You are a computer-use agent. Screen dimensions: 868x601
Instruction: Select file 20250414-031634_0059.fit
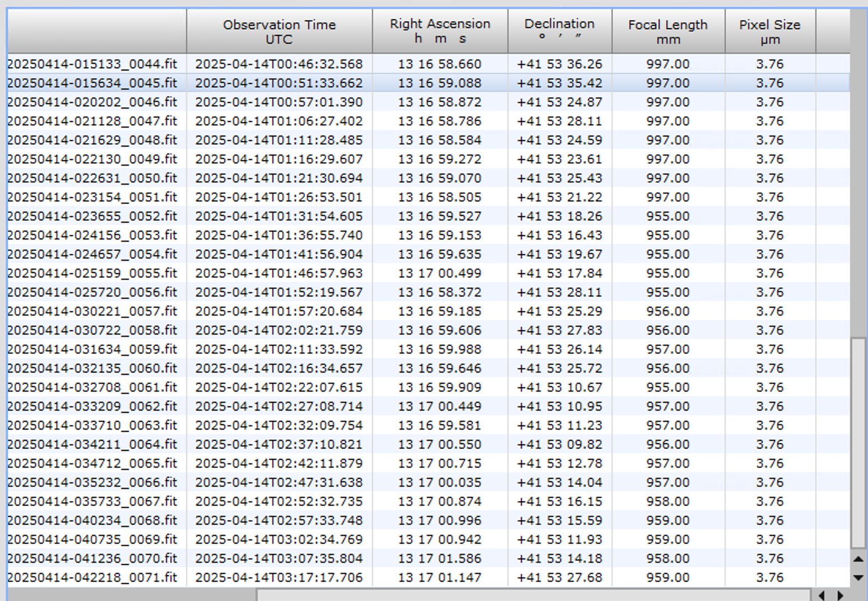pos(92,349)
